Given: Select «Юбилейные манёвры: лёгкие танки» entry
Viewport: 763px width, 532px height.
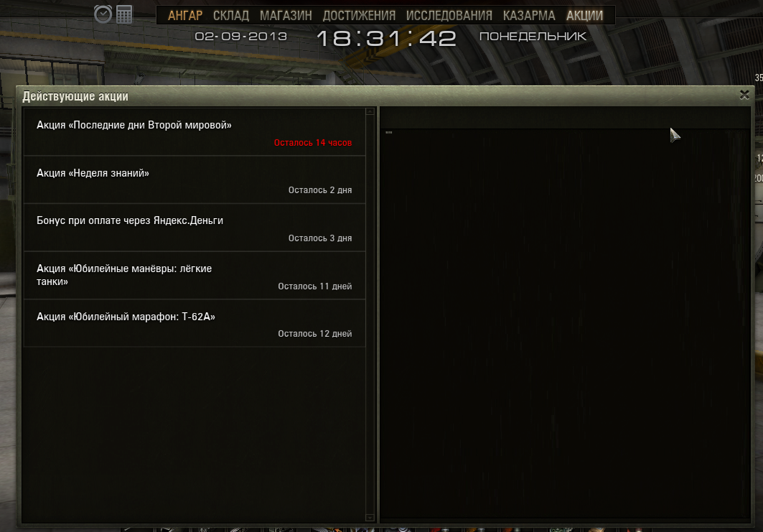Looking at the screenshot, I should click(195, 276).
